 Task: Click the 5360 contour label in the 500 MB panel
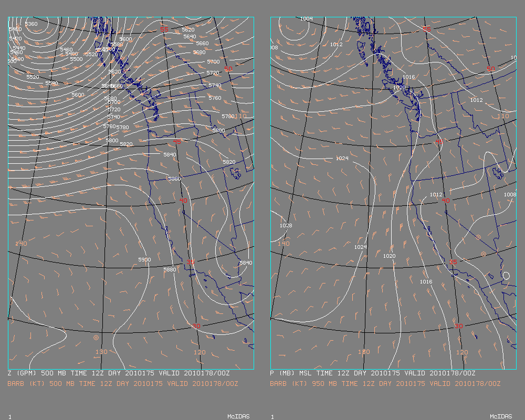pos(31,24)
